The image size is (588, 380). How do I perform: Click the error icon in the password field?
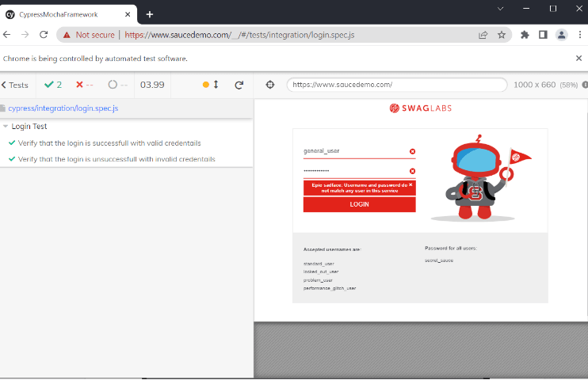[x=412, y=171]
